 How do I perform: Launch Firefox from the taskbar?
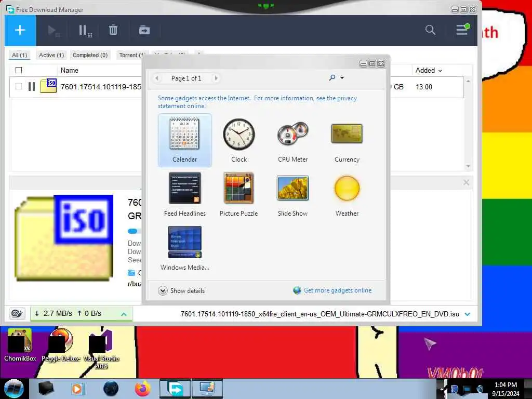[143, 389]
